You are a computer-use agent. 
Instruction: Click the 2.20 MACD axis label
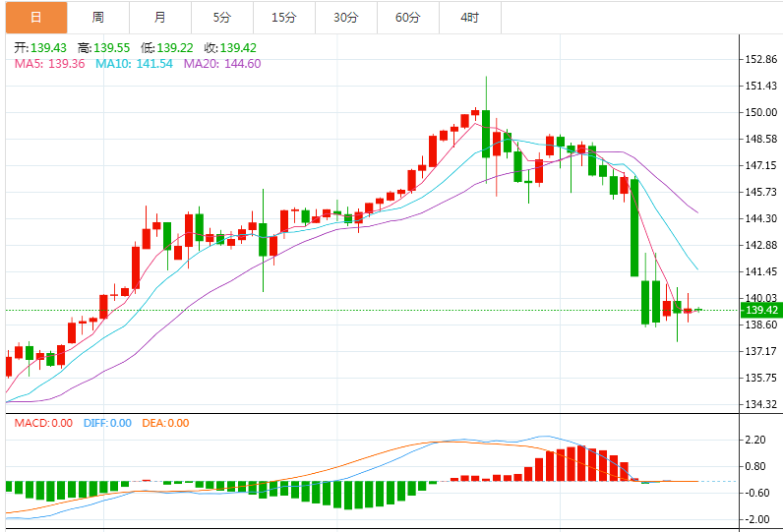click(755, 440)
